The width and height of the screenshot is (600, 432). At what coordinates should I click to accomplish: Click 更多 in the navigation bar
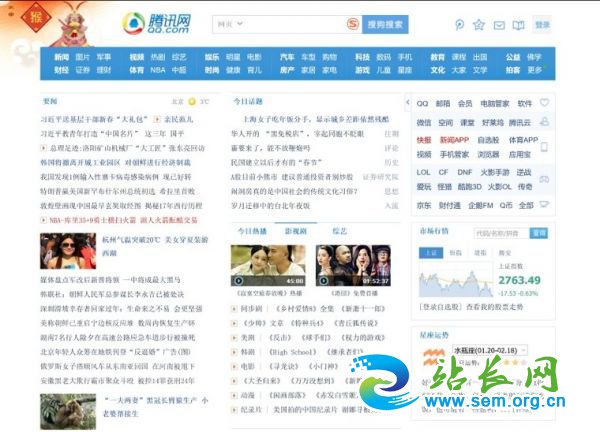point(534,70)
